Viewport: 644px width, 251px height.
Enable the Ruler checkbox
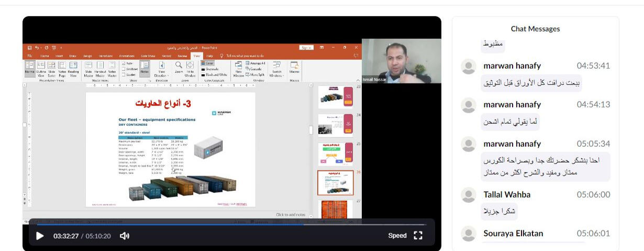tap(124, 63)
